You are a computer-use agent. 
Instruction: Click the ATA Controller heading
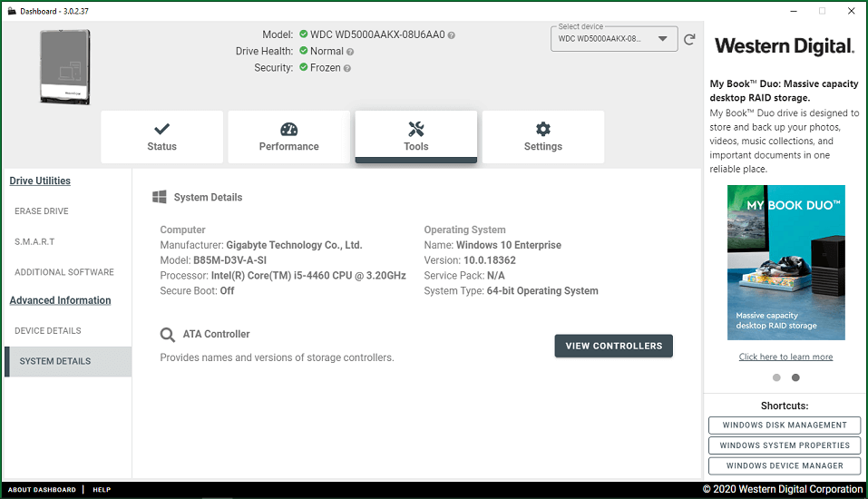217,334
